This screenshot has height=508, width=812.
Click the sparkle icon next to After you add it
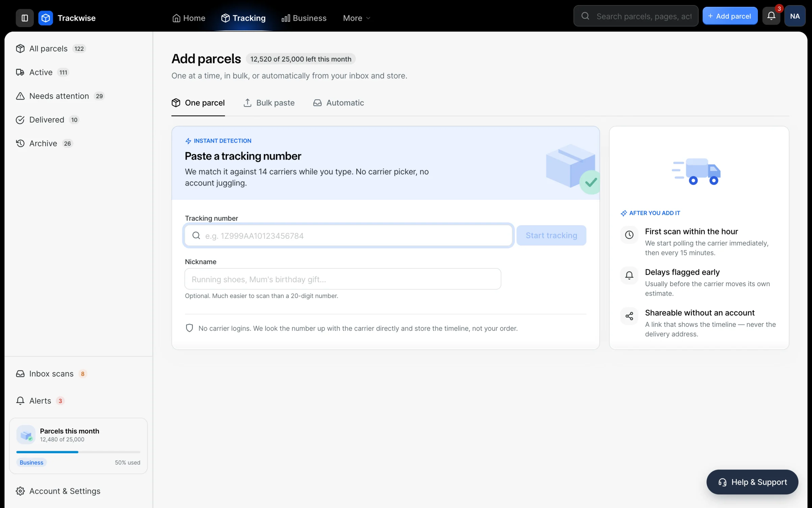(x=624, y=213)
